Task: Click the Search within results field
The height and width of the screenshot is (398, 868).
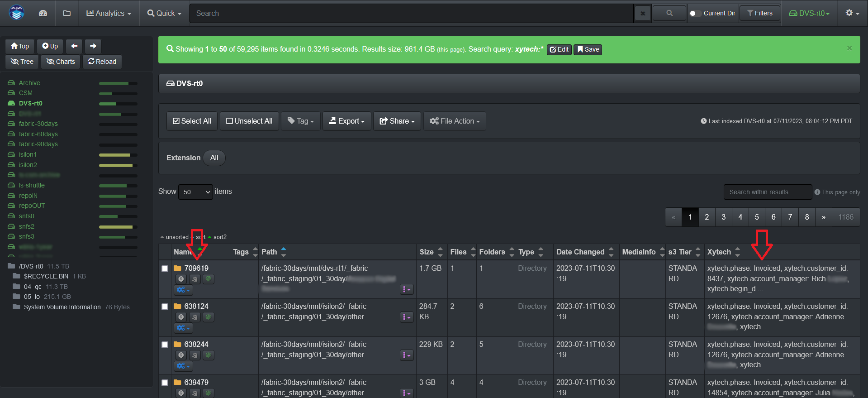Action: click(767, 192)
